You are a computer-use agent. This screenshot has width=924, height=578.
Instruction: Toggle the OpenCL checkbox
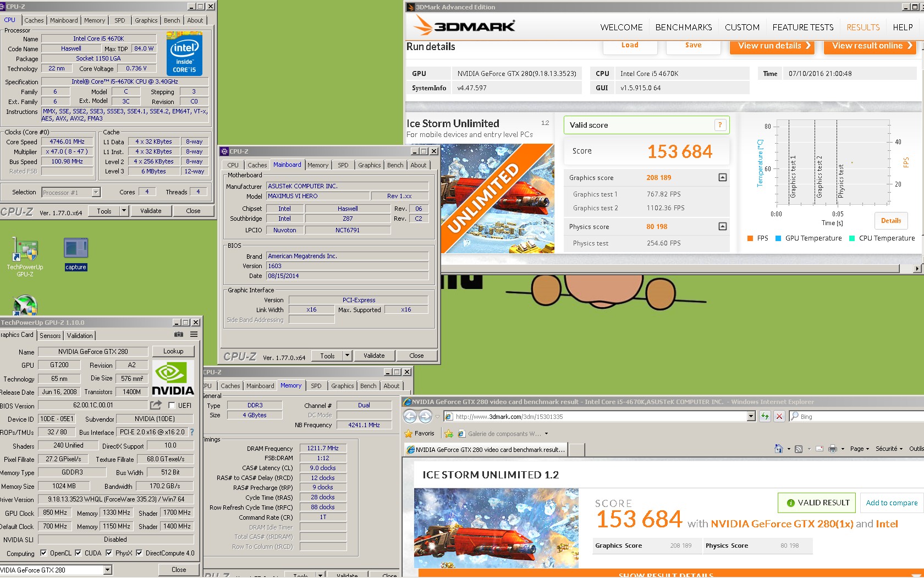[x=43, y=553]
